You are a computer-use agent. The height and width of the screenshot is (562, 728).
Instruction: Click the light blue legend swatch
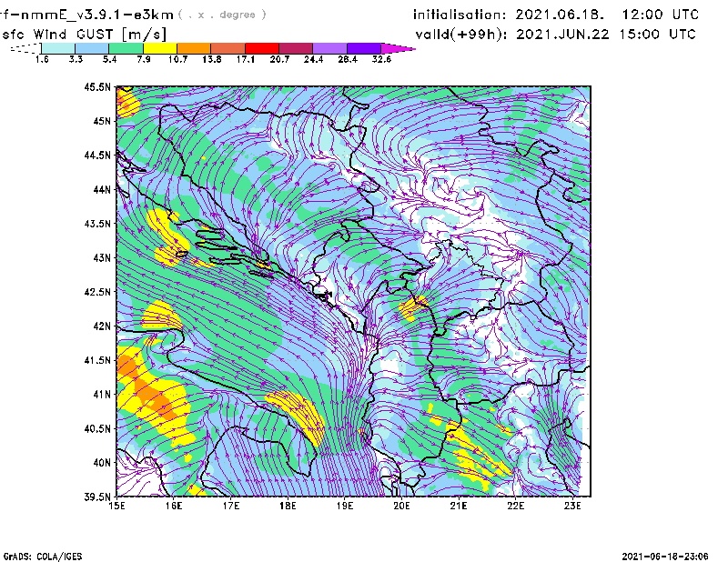(92, 48)
